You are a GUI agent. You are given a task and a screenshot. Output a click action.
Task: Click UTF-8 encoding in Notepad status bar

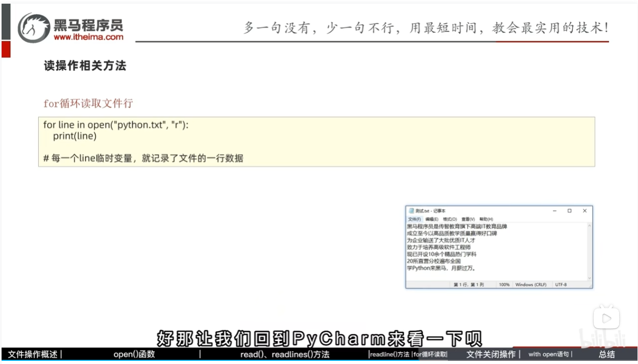(561, 285)
